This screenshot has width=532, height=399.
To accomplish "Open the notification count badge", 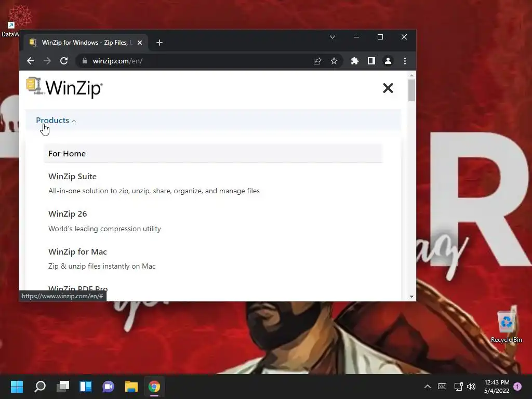I will click(x=517, y=387).
